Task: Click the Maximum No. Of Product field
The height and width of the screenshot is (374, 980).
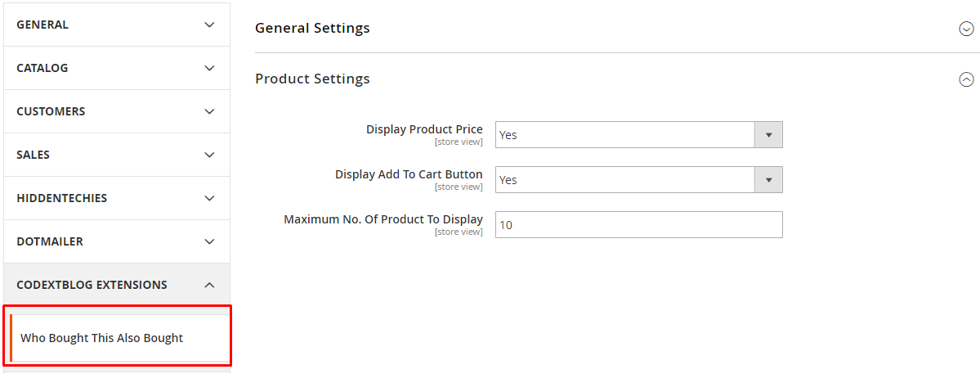Action: 638,225
